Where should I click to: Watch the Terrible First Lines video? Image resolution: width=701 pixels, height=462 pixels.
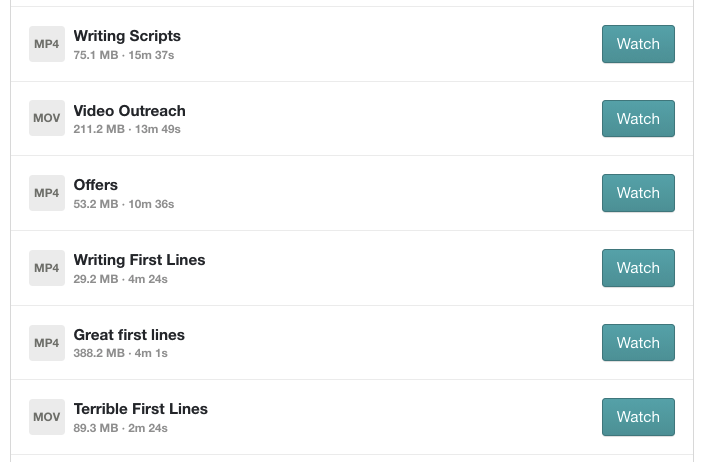(637, 417)
